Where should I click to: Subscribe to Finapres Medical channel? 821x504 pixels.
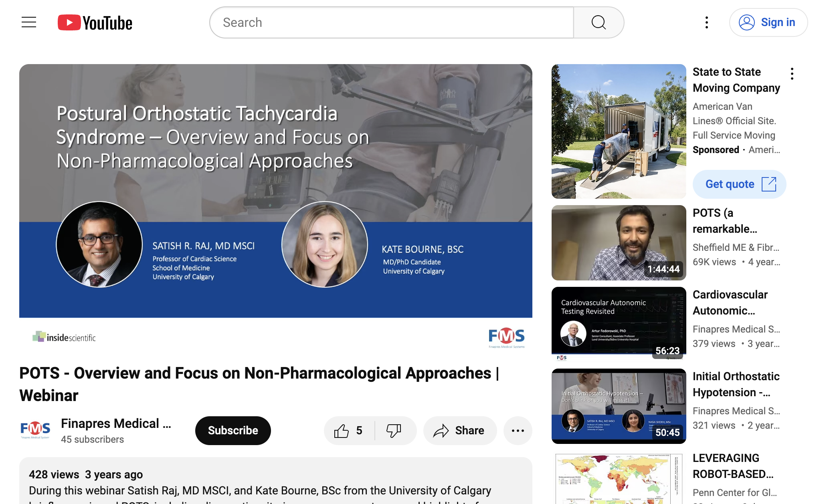(x=233, y=431)
